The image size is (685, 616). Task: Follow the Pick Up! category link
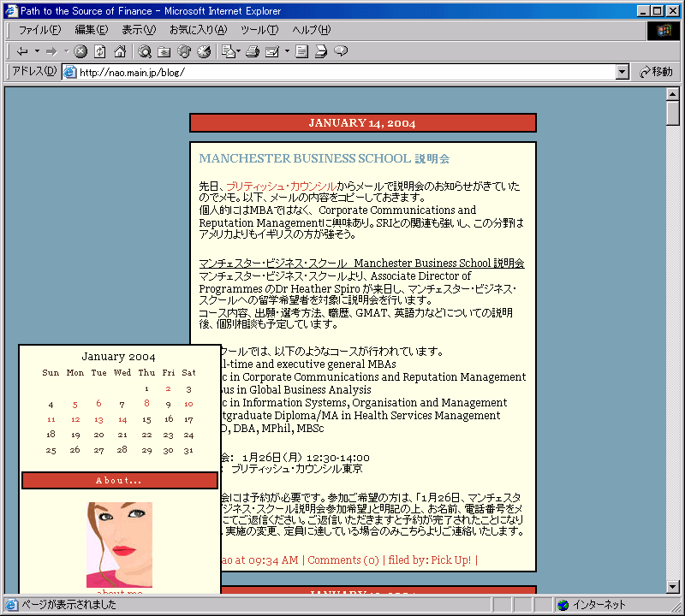click(451, 560)
